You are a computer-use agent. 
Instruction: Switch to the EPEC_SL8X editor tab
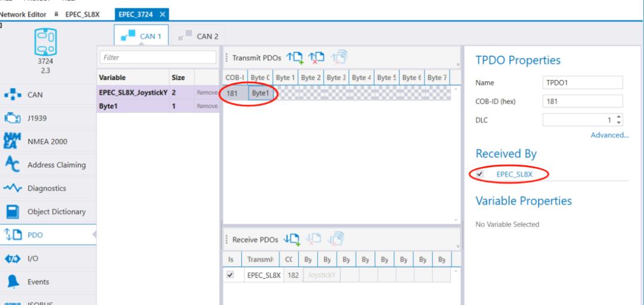coord(82,14)
